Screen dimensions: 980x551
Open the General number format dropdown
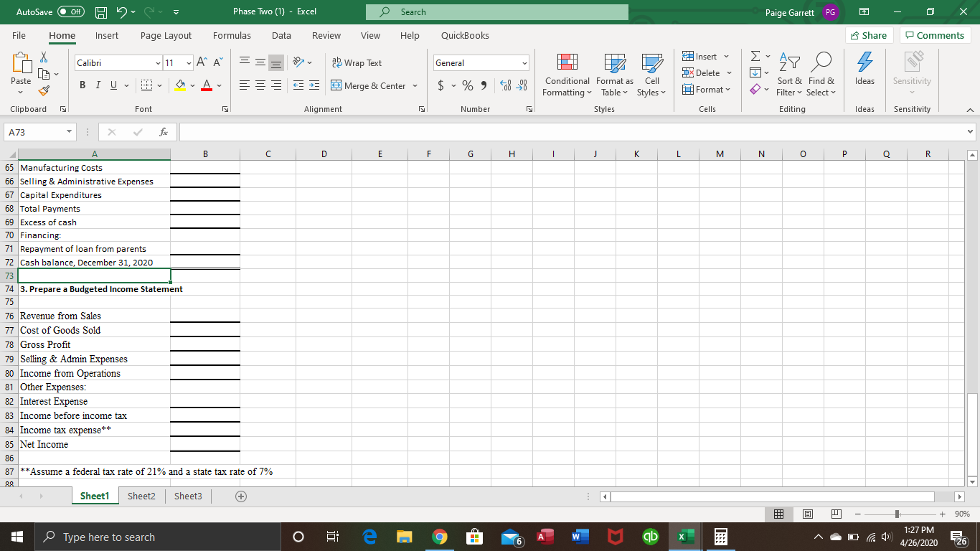pyautogui.click(x=524, y=63)
